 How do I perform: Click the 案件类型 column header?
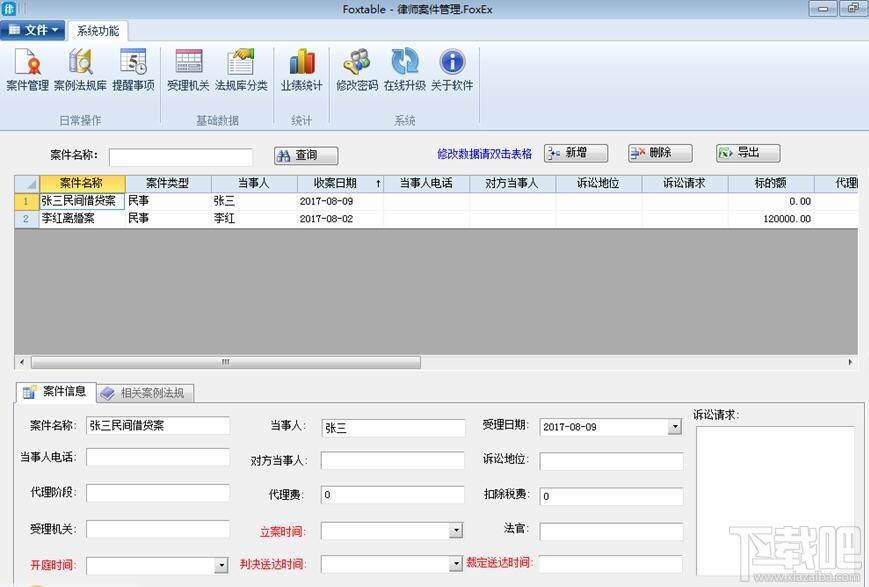[x=168, y=183]
